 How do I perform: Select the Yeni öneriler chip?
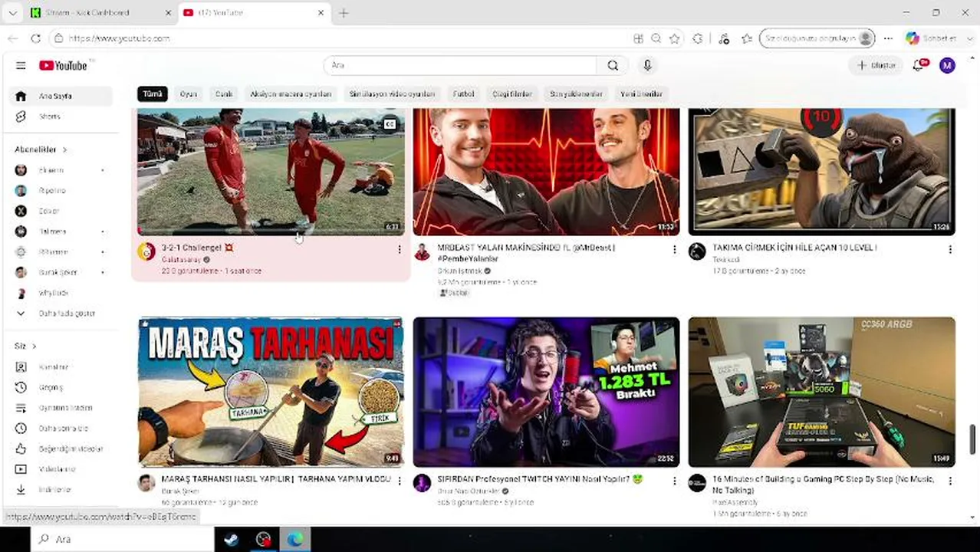click(x=641, y=94)
